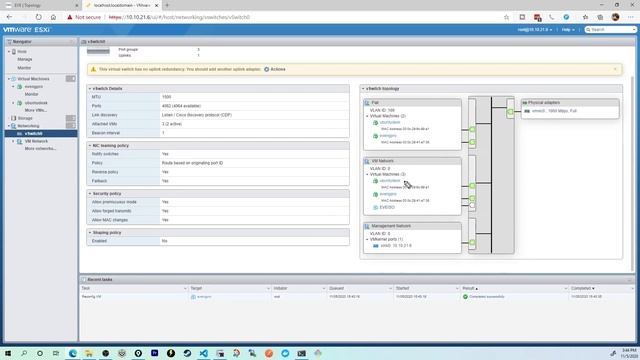Click the task target link in Recent tasks
The width and height of the screenshot is (640, 360).
pyautogui.click(x=204, y=297)
